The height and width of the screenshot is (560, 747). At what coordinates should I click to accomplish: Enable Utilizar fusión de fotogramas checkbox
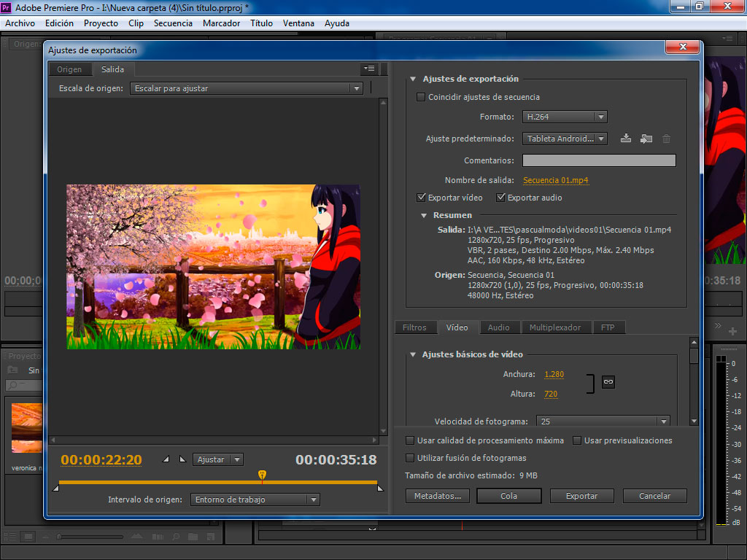pos(410,458)
